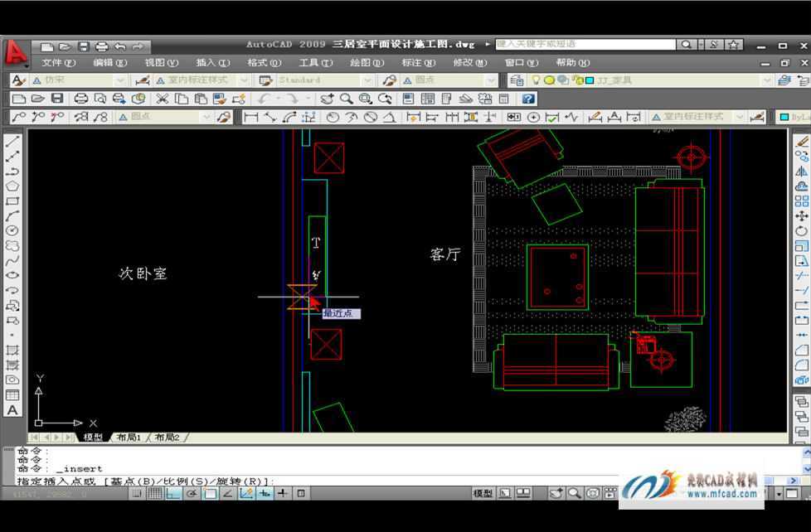Click the 模型 model space button in status bar
Screen dimensions: 811x532
[483, 493]
